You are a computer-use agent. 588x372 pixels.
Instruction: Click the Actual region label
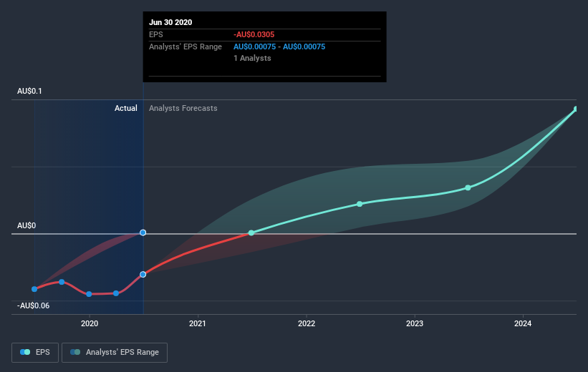[x=125, y=108]
